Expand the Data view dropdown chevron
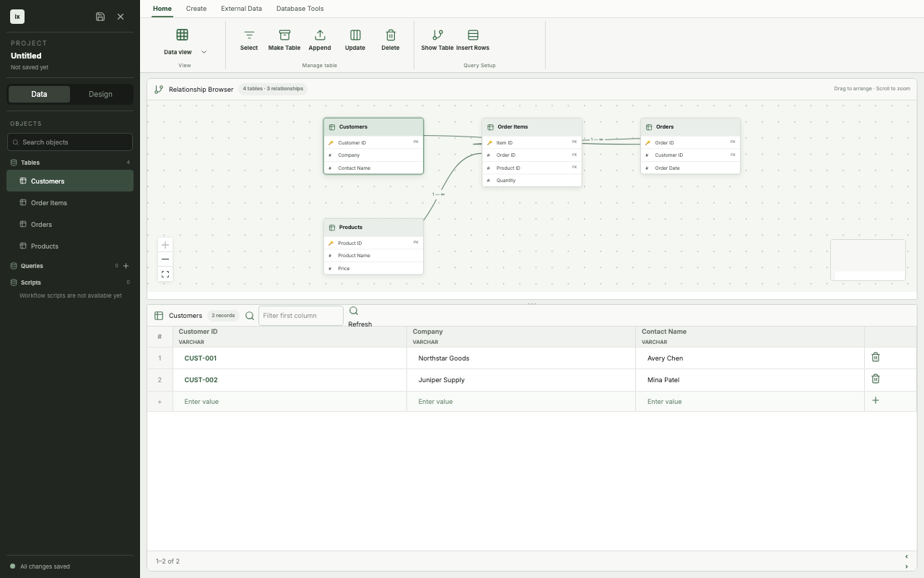This screenshot has height=578, width=924. point(204,52)
